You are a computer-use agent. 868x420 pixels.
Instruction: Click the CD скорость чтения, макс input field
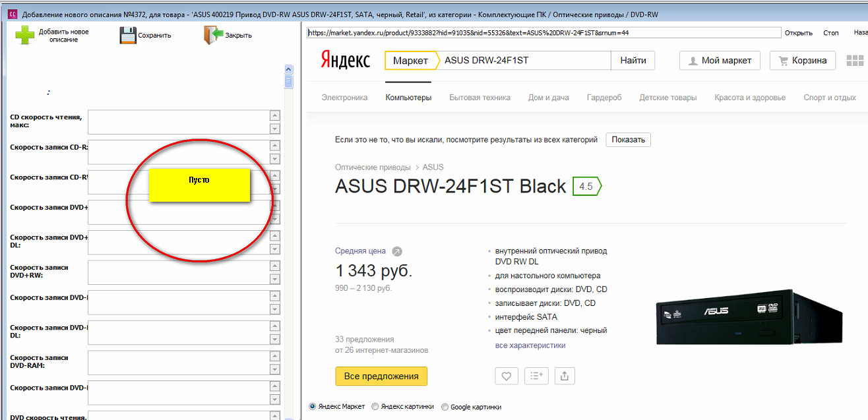pyautogui.click(x=179, y=122)
